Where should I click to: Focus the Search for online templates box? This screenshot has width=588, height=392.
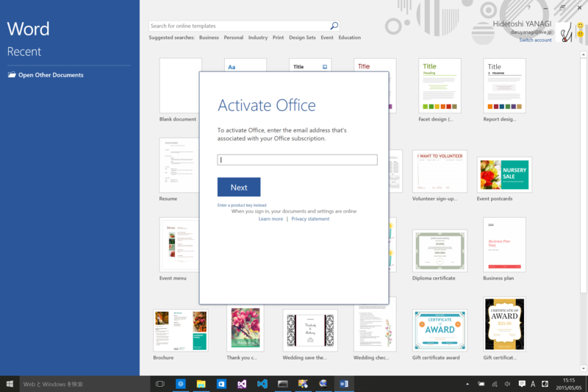pyautogui.click(x=239, y=26)
